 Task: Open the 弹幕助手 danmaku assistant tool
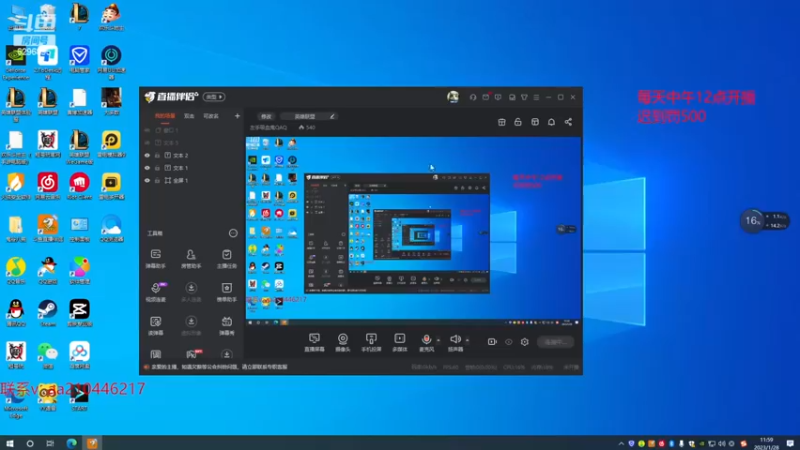click(x=156, y=258)
